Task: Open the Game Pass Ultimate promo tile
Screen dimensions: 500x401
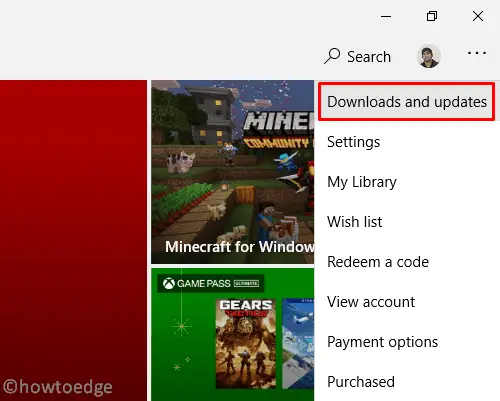Action: tap(233, 334)
